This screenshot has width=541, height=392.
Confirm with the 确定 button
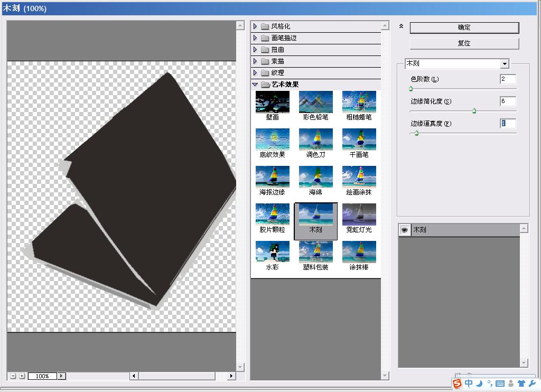464,27
